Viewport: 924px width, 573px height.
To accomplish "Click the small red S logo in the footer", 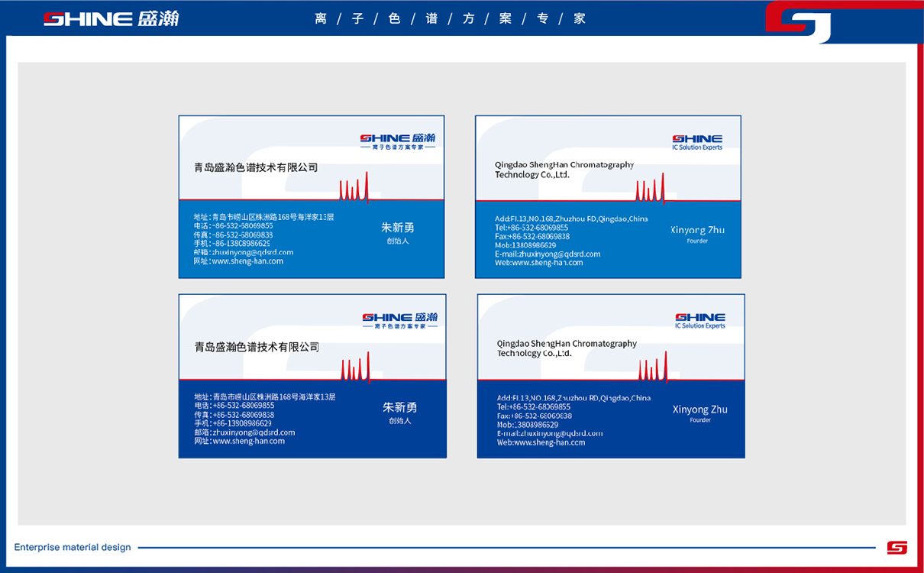I will coord(897,547).
